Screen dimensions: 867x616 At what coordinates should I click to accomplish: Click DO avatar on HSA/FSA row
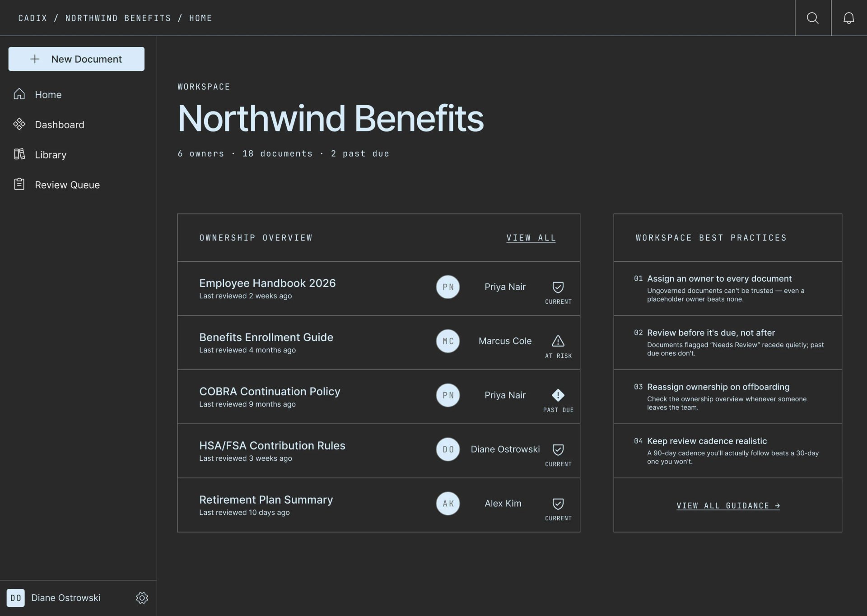point(448,449)
